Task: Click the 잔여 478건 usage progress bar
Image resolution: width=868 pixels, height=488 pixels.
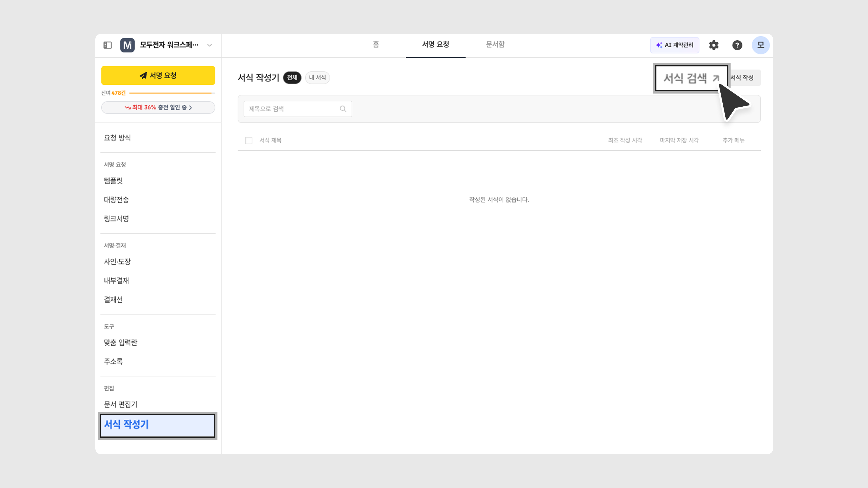Action: [171, 93]
